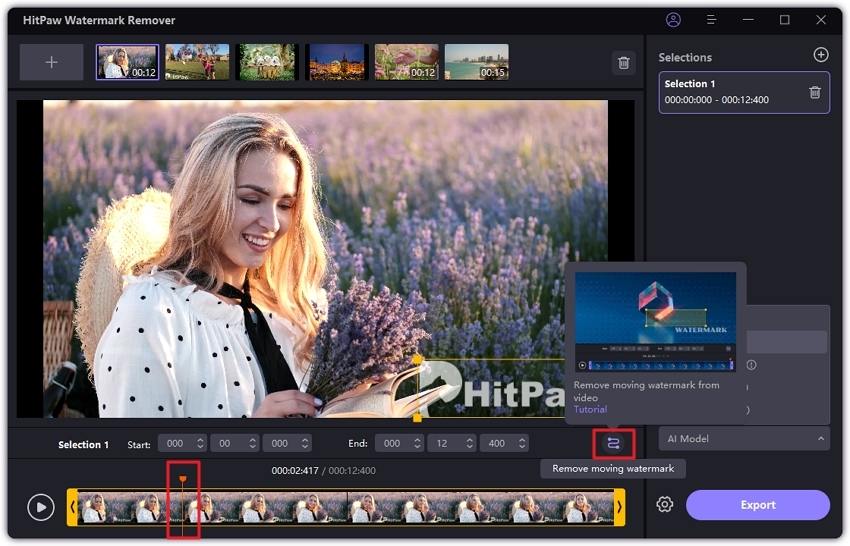
Task: Open the hamburger menu in the title bar
Action: click(711, 20)
